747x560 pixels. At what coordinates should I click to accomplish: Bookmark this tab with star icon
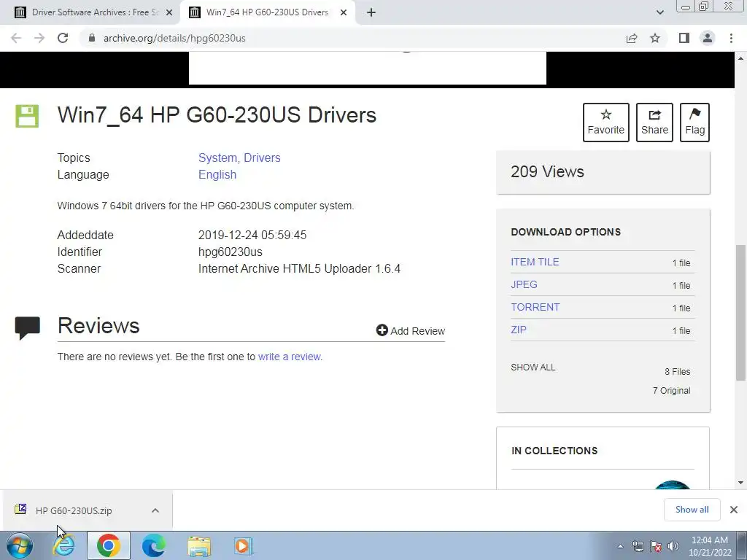point(655,38)
